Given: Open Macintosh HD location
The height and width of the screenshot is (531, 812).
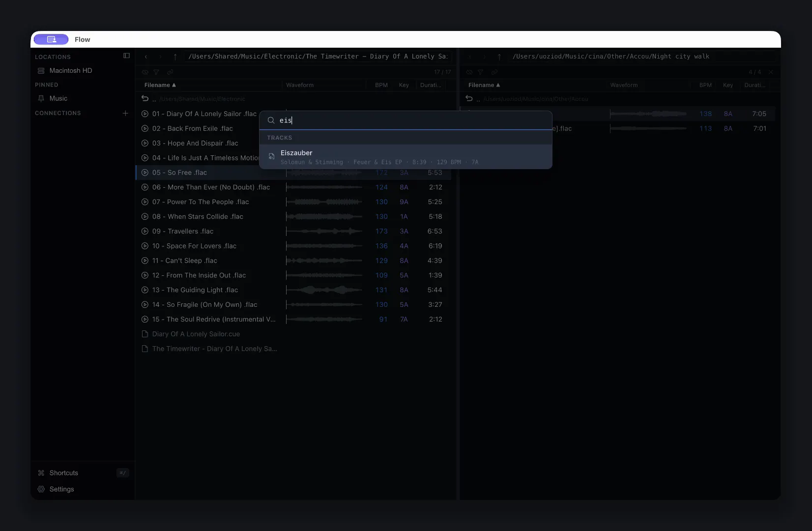Looking at the screenshot, I should tap(71, 71).
